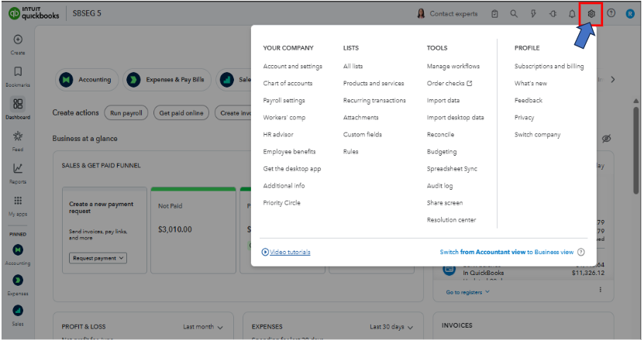
Task: Open Import desktop data
Action: [455, 118]
